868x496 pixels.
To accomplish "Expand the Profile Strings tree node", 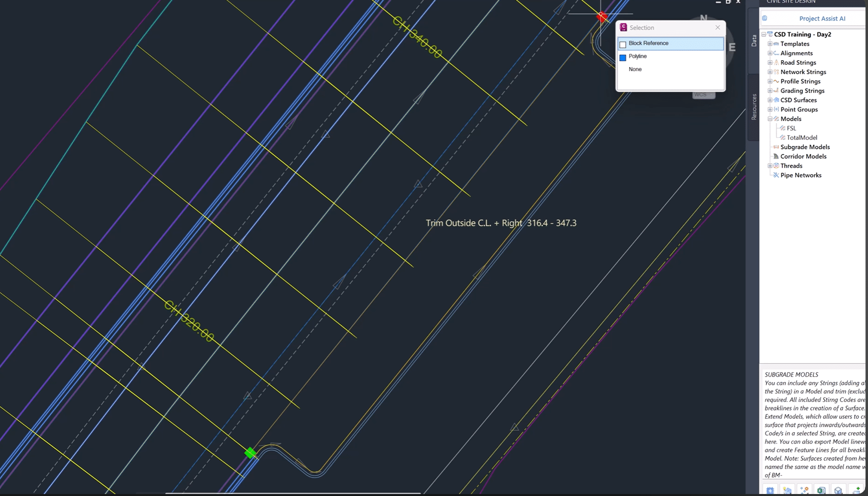I will (x=770, y=82).
